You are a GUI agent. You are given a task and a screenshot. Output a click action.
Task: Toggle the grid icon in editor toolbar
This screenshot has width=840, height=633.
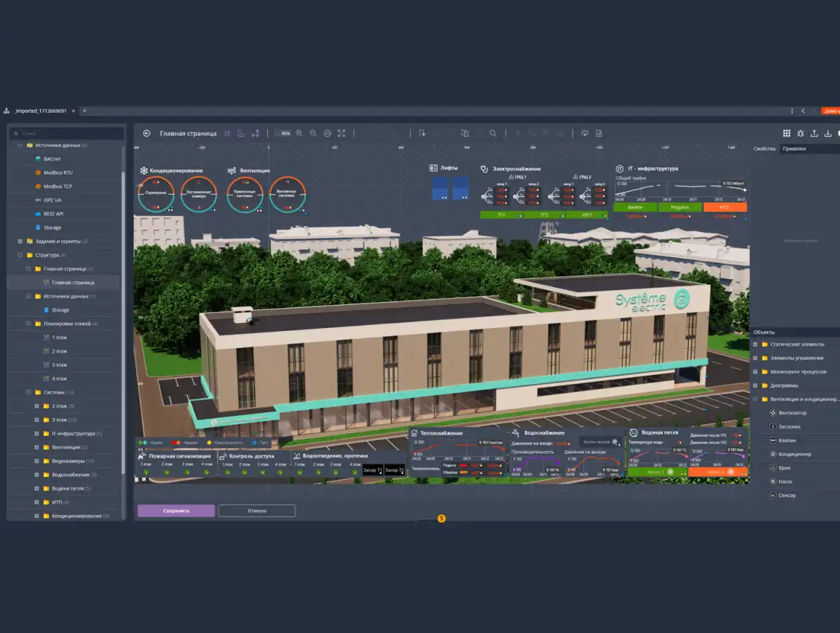pos(227,133)
